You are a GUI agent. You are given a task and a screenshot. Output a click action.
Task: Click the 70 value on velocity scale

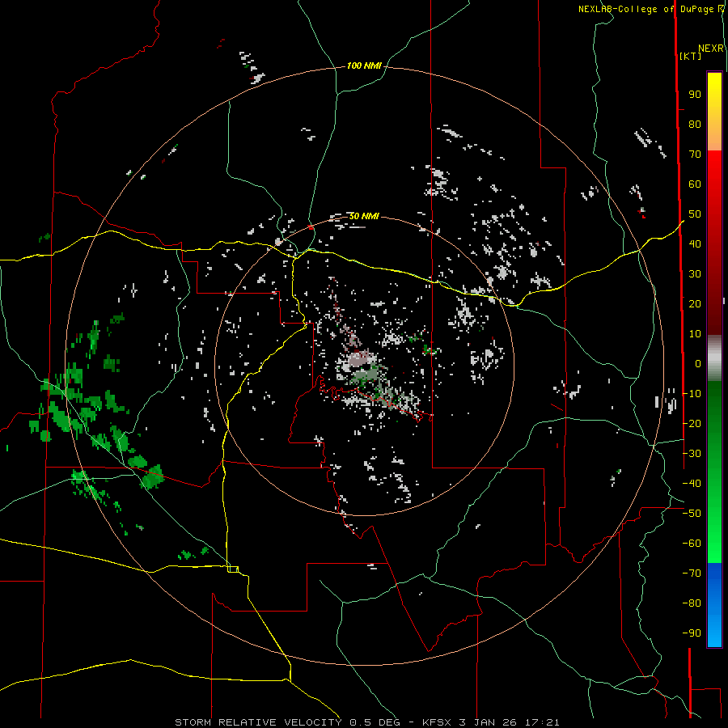click(x=695, y=154)
